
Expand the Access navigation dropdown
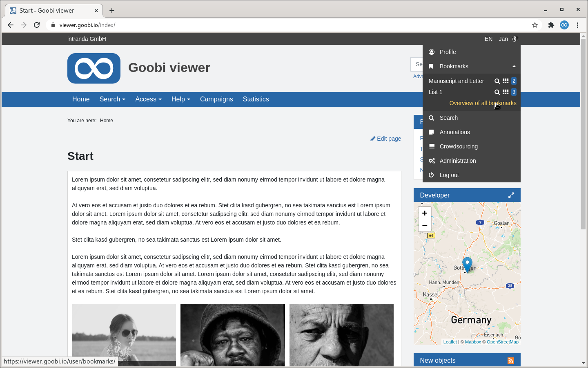click(148, 99)
